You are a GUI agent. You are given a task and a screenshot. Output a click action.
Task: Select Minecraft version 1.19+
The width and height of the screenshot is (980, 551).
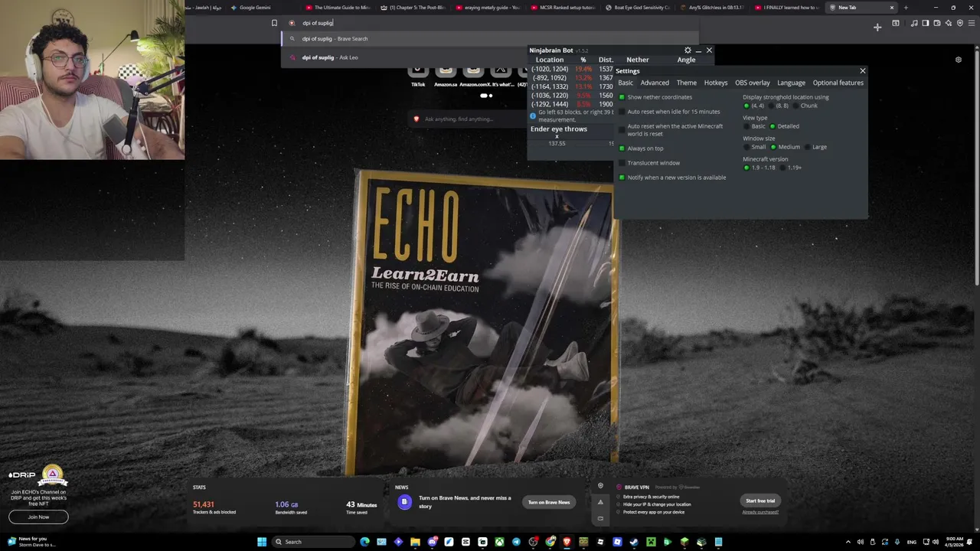(792, 168)
